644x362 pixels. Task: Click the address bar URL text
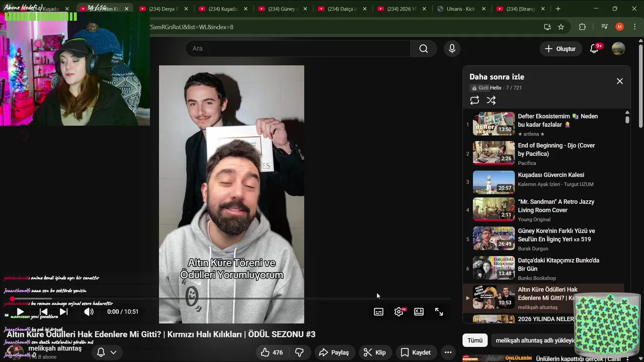coord(191,27)
